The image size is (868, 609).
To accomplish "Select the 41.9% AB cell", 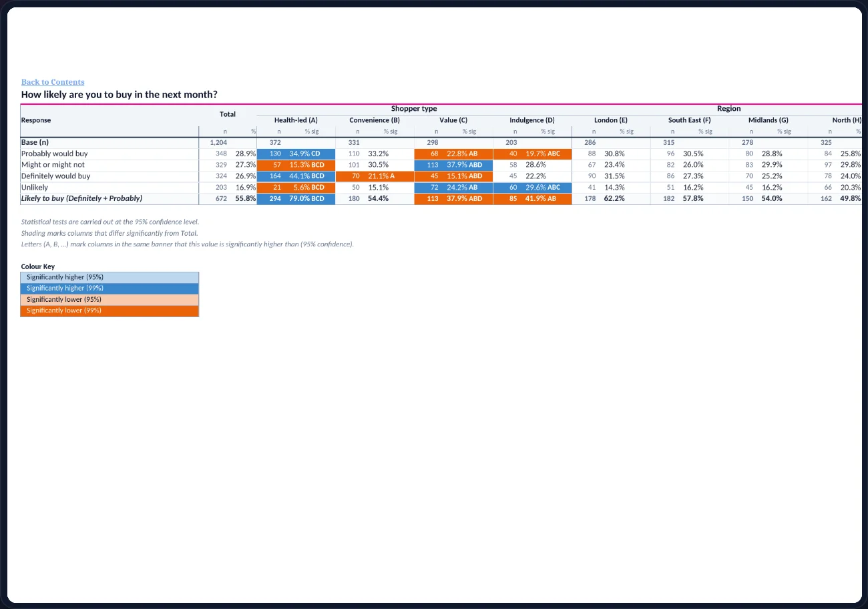I will [x=541, y=199].
